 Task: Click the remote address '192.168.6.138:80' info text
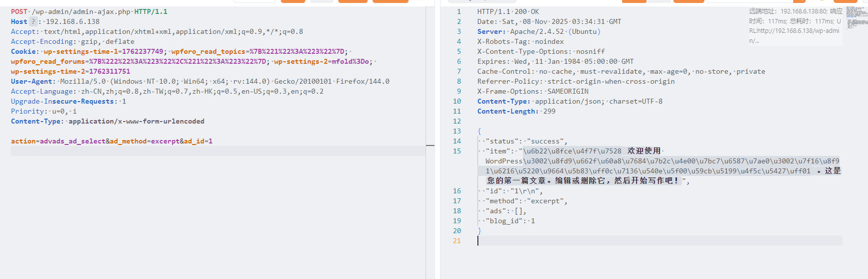pyautogui.click(x=804, y=11)
